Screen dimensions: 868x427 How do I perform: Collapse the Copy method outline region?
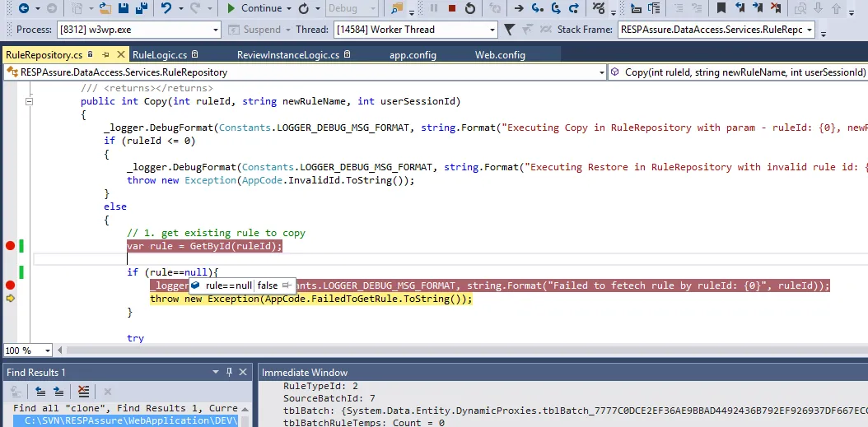tap(29, 101)
